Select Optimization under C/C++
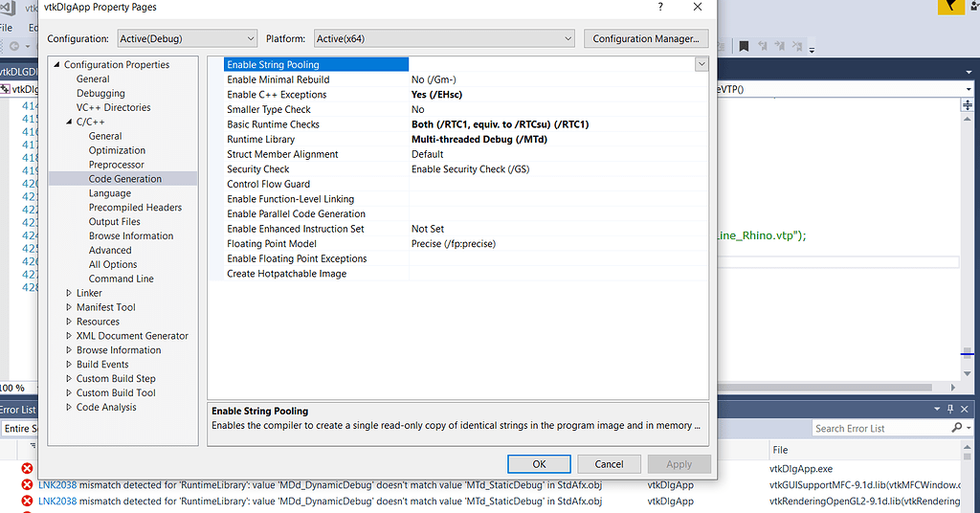This screenshot has width=980, height=513. [x=117, y=150]
